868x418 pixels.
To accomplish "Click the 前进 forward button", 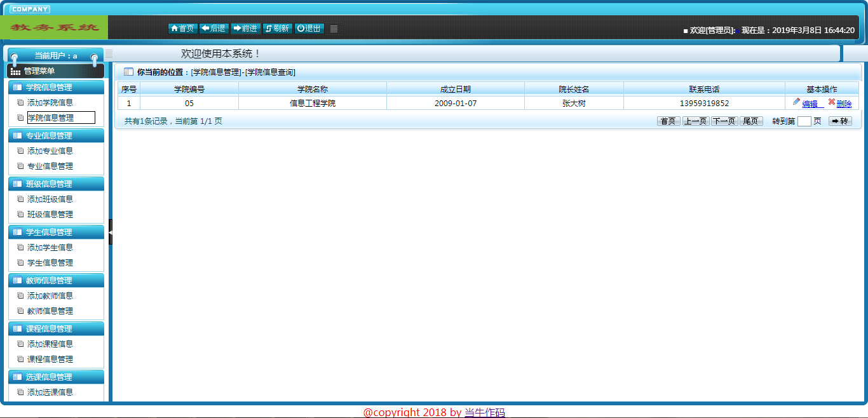I will tap(245, 29).
